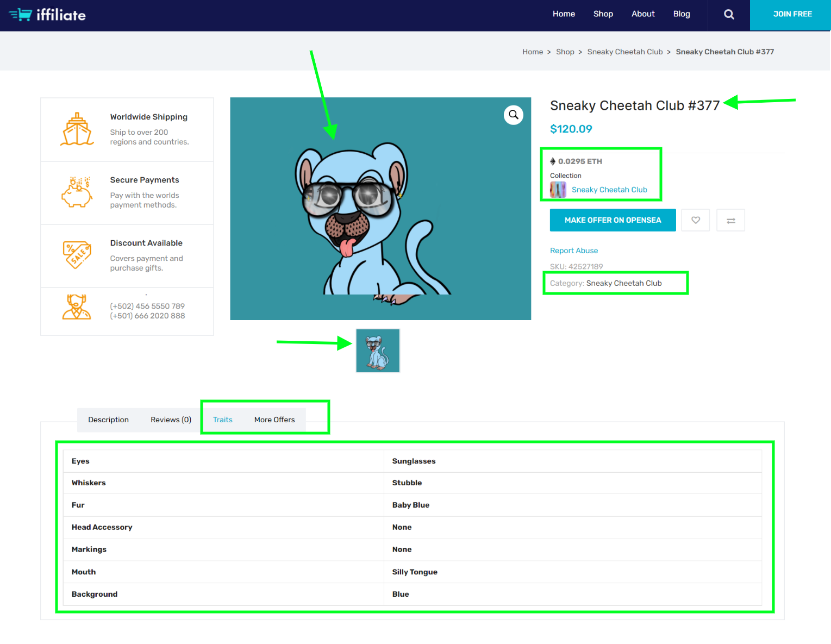Open Blog from the top navigation
This screenshot has width=831, height=644.
tap(682, 14)
